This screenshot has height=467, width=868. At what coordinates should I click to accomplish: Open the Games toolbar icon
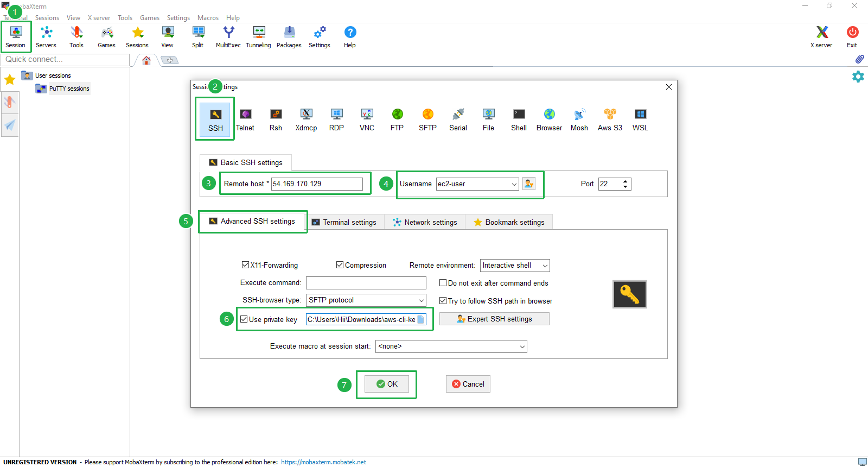107,37
